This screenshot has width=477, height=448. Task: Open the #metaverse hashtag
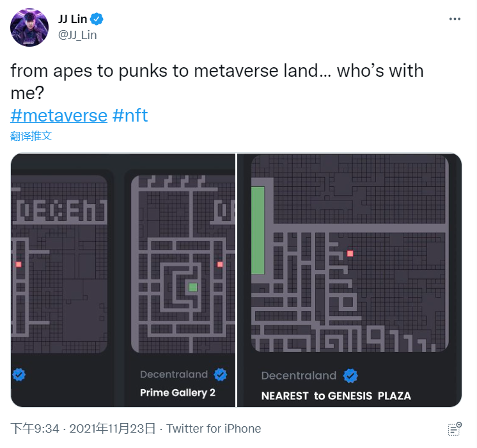coord(59,115)
